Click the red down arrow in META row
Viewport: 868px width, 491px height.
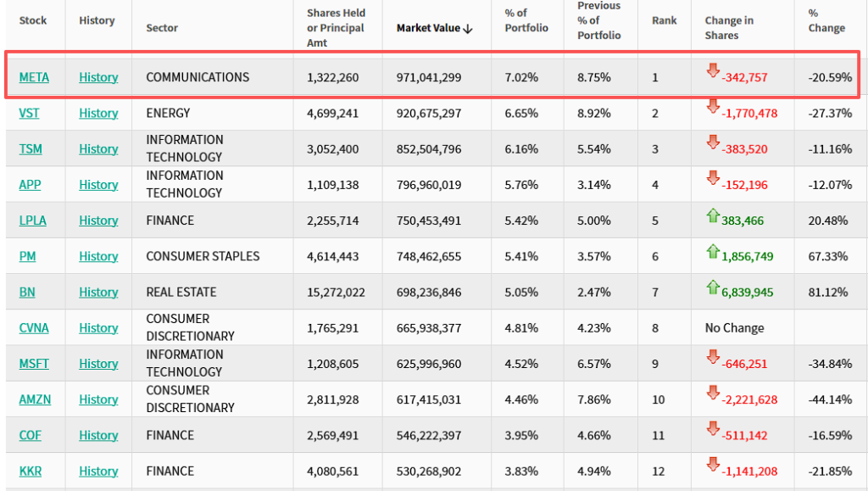713,70
